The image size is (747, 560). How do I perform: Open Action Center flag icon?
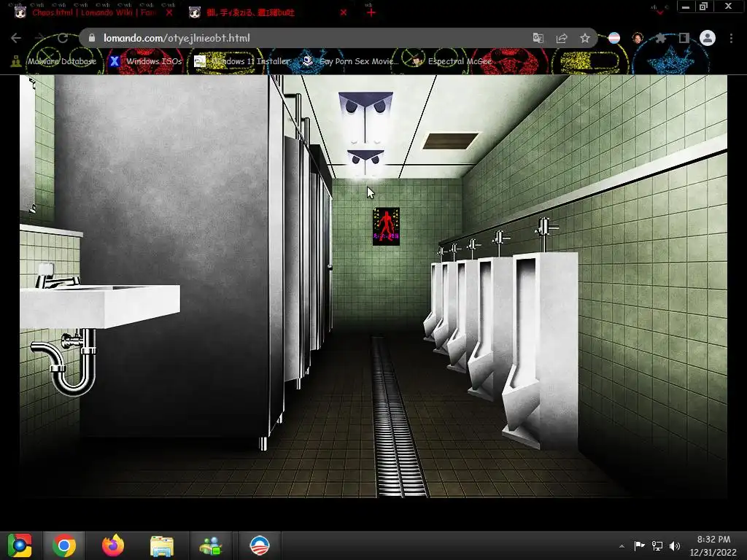[639, 545]
